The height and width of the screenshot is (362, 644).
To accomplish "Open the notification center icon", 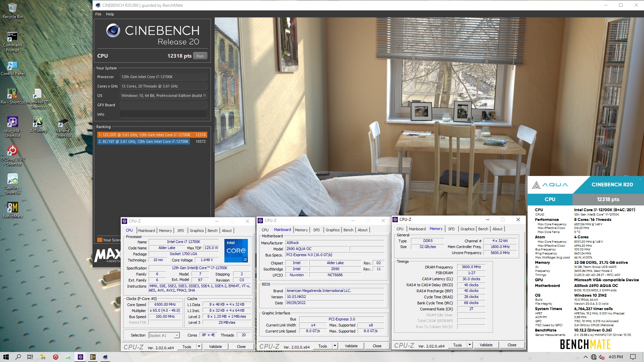I will pos(633,357).
